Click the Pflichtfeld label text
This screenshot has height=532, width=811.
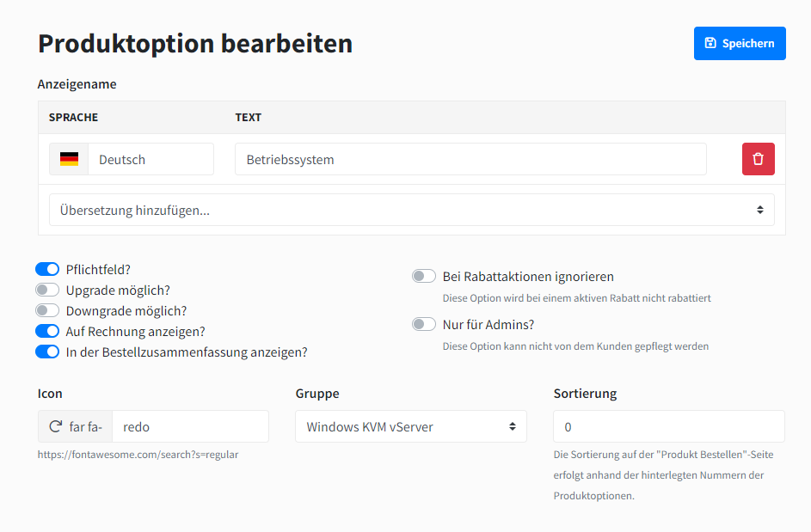98,270
